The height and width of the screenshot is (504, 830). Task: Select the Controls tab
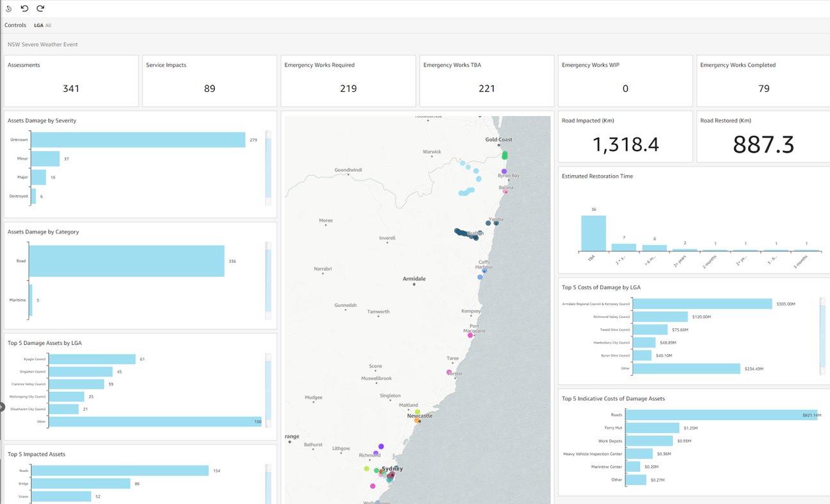[15, 25]
